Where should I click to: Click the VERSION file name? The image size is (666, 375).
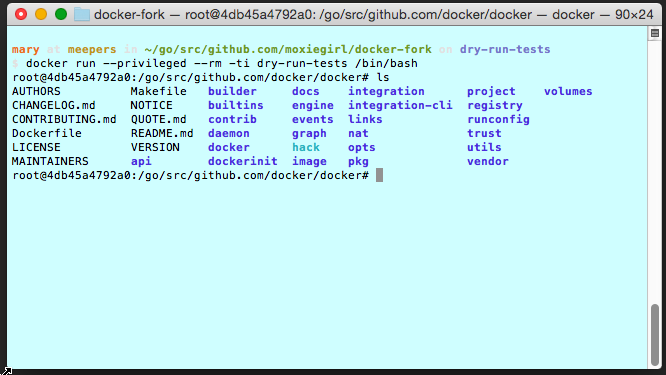point(155,147)
